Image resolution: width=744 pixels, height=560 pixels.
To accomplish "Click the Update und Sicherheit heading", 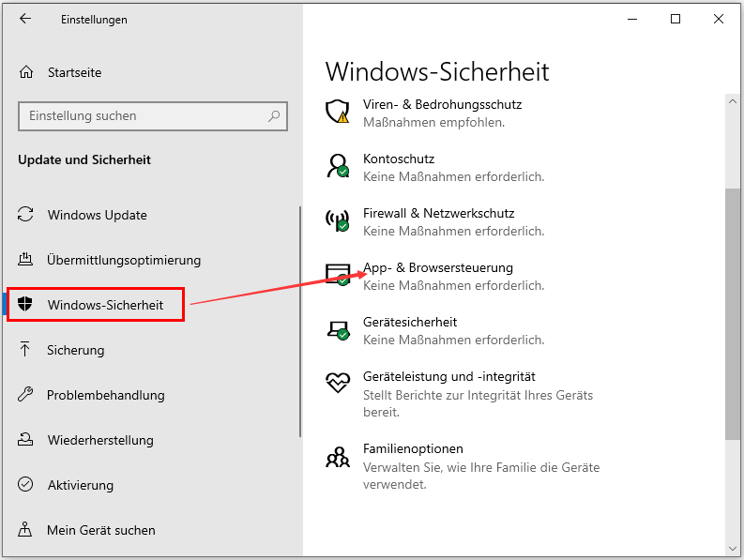I will click(84, 159).
